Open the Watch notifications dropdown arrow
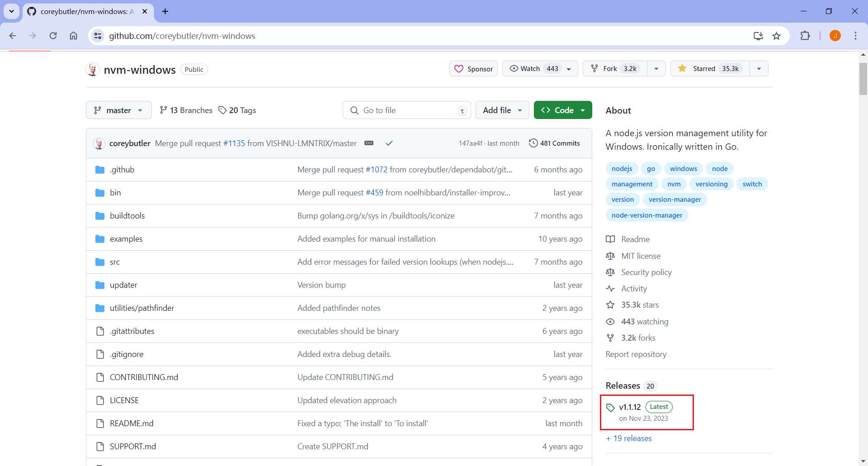This screenshot has height=466, width=868. [569, 69]
